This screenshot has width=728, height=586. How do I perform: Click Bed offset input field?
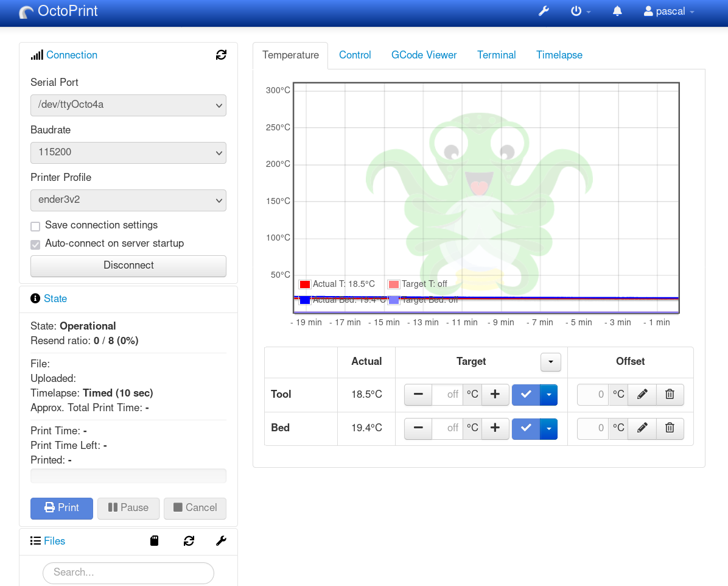tap(593, 428)
